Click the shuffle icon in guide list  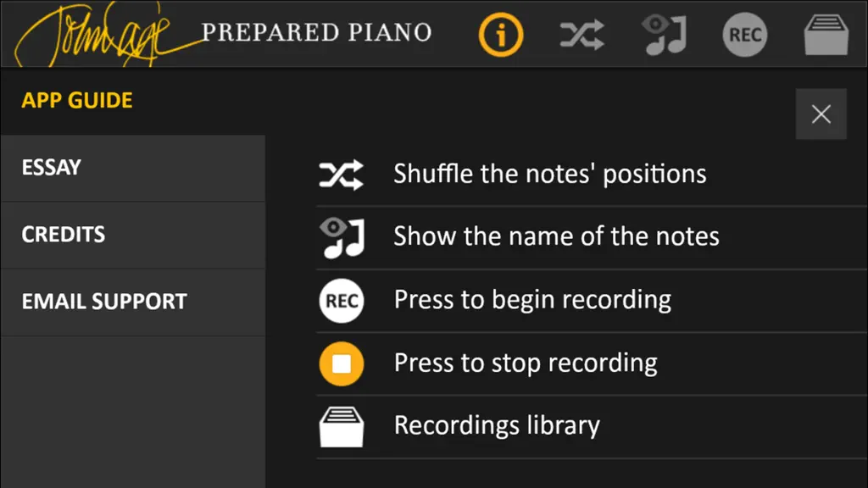342,175
